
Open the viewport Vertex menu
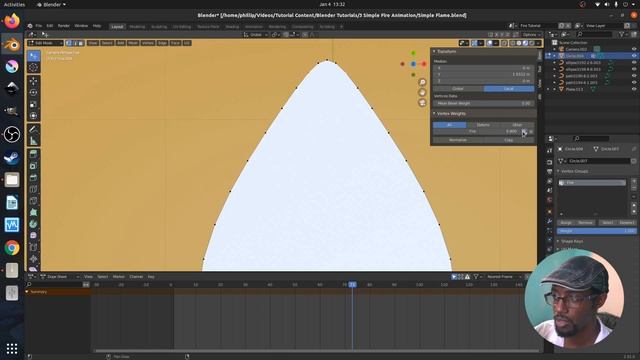(x=148, y=43)
